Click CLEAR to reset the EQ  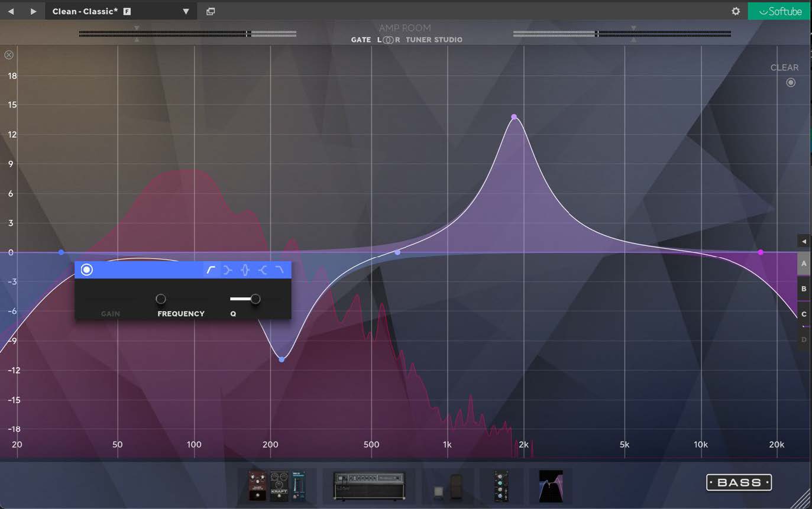tap(785, 67)
